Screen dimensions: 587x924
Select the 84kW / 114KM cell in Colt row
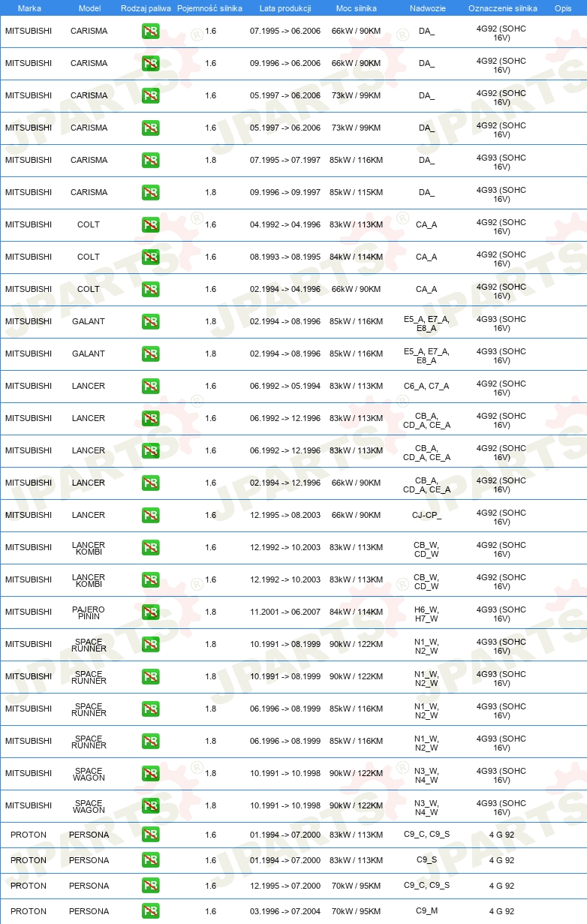pyautogui.click(x=357, y=257)
